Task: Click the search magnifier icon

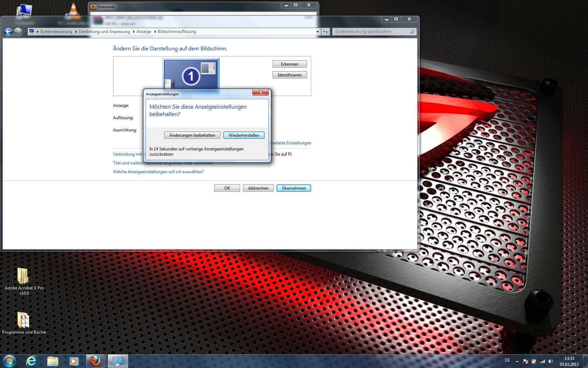Action: click(412, 32)
